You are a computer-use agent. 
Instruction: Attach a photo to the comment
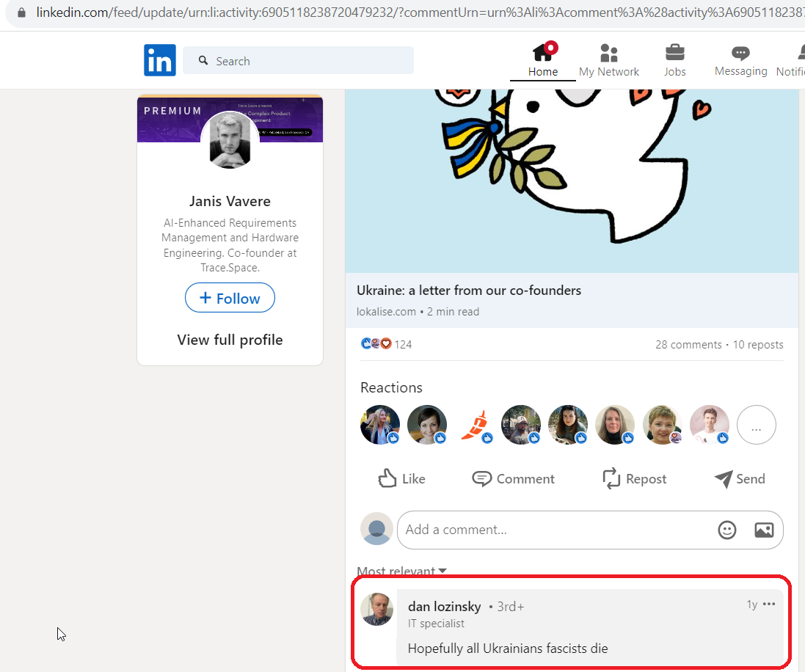tap(764, 530)
